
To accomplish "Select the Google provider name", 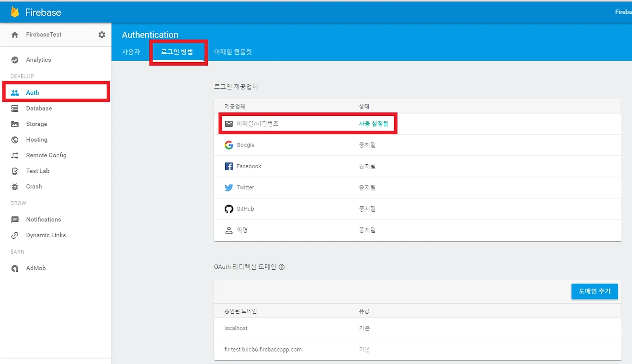I will coord(245,145).
